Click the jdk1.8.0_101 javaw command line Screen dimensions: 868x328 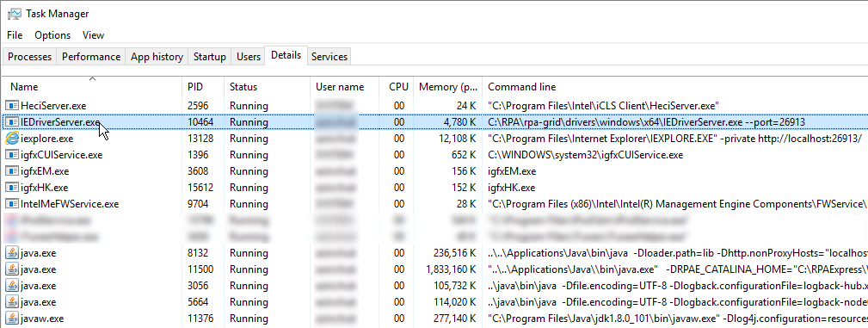point(678,319)
